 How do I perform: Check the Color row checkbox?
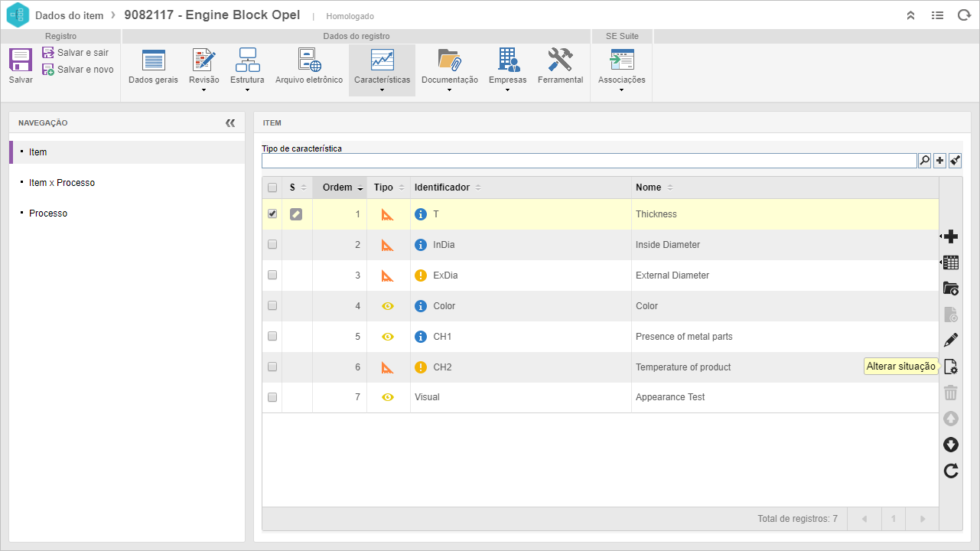coord(272,305)
